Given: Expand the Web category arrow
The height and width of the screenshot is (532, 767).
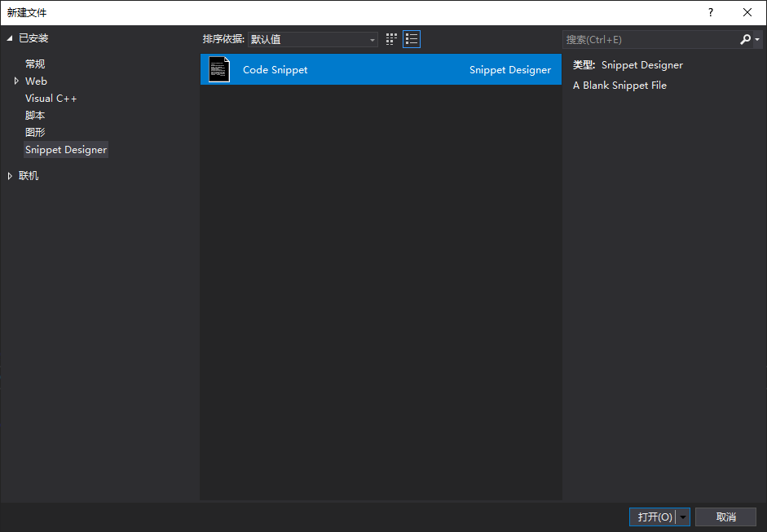Looking at the screenshot, I should 16,81.
